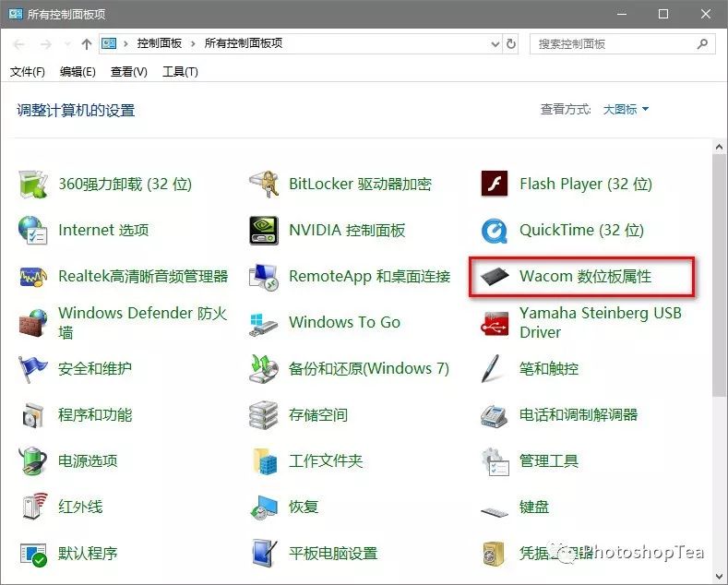Image resolution: width=728 pixels, height=585 pixels.
Task: Open the 默认程序 icon
Action: (33, 555)
